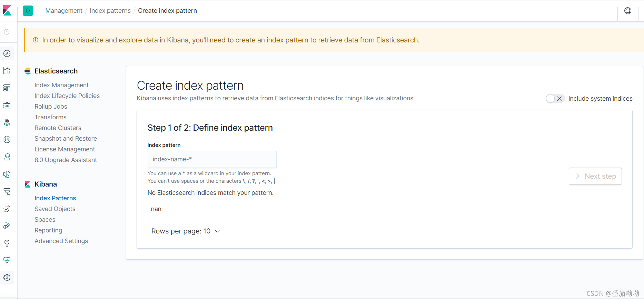Open Reporting page
Viewport: 644px width, 300px height.
click(x=48, y=230)
